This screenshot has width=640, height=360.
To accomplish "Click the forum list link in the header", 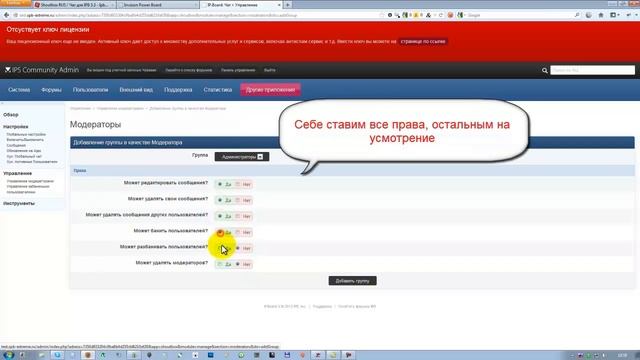I will (x=189, y=70).
